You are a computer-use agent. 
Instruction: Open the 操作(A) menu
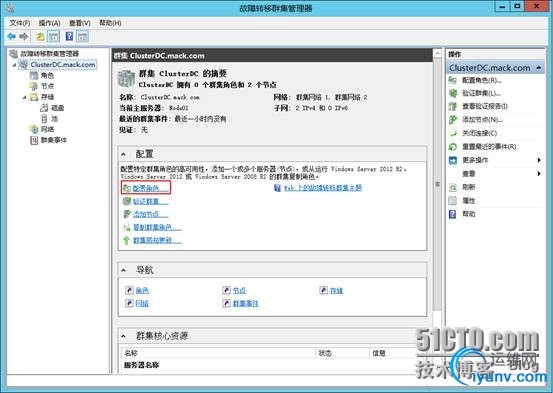tap(49, 23)
